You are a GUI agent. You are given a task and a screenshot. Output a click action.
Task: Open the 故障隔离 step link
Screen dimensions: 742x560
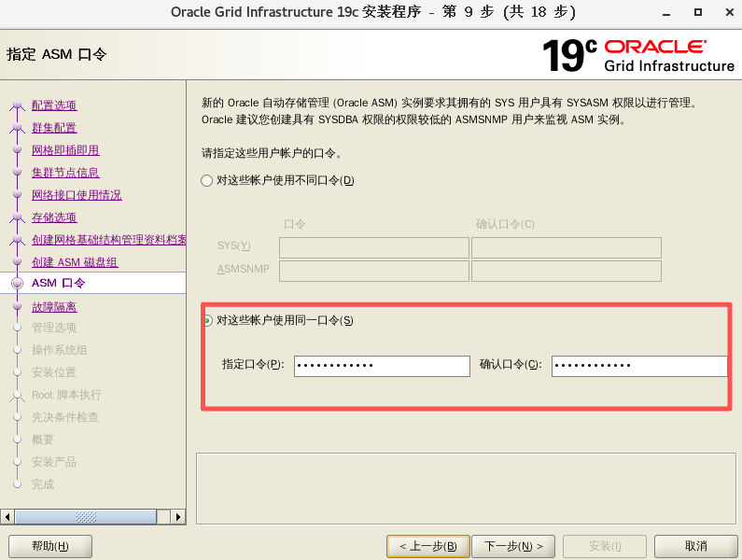(x=54, y=307)
